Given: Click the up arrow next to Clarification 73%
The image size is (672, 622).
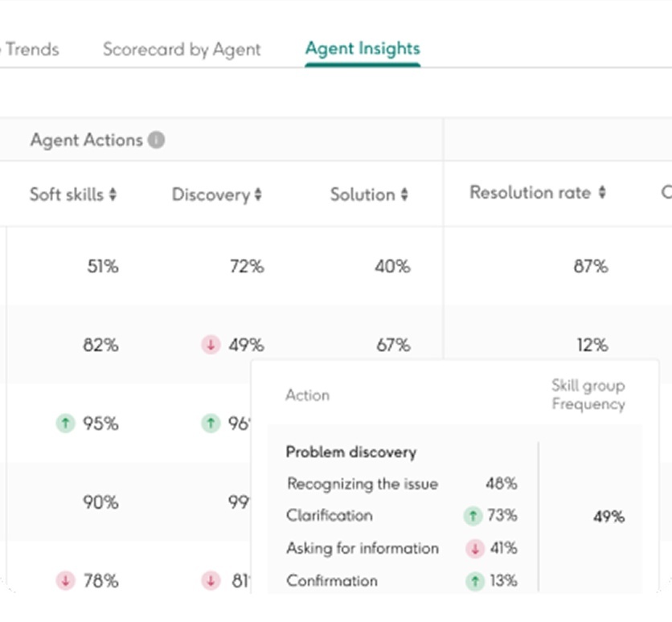Looking at the screenshot, I should pos(474,515).
